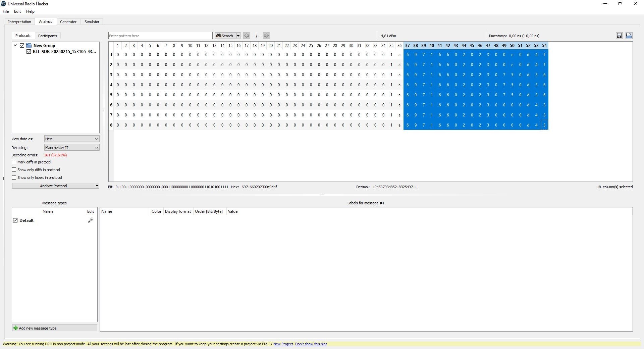Image resolution: width=644 pixels, height=349 pixels.
Task: Select the RTL-SDR-20250215 protocol tree item
Action: pos(64,52)
